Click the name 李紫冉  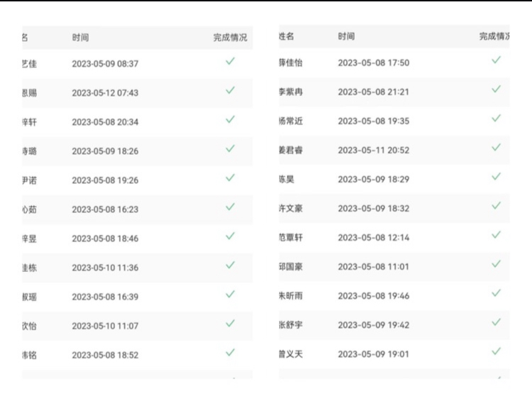pos(291,92)
